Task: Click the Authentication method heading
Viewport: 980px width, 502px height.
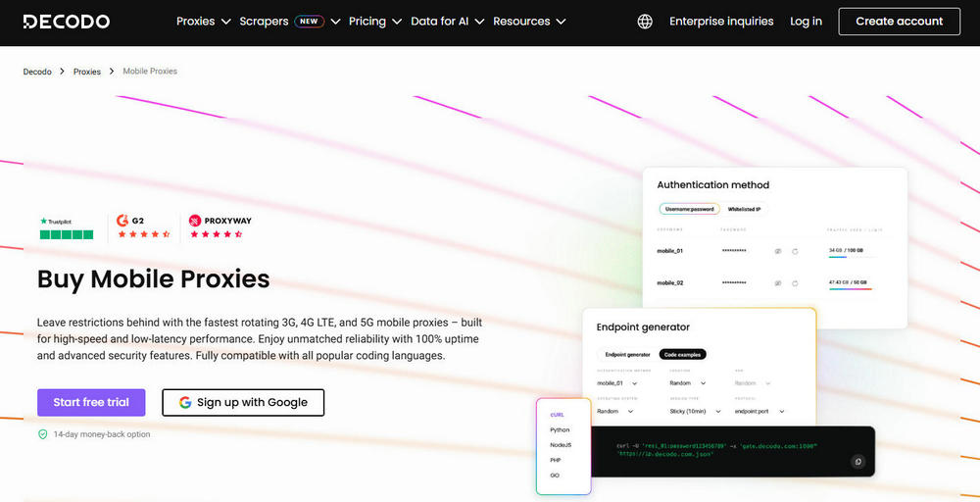Action: [713, 185]
